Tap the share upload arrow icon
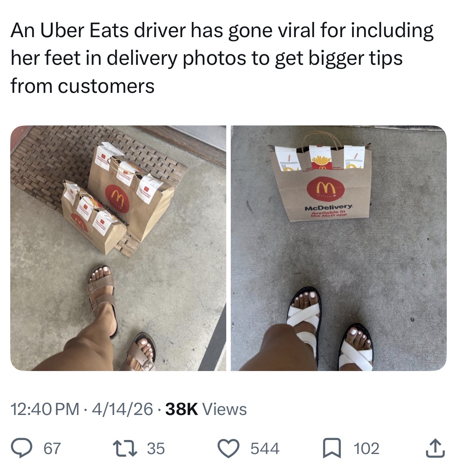 (x=435, y=448)
